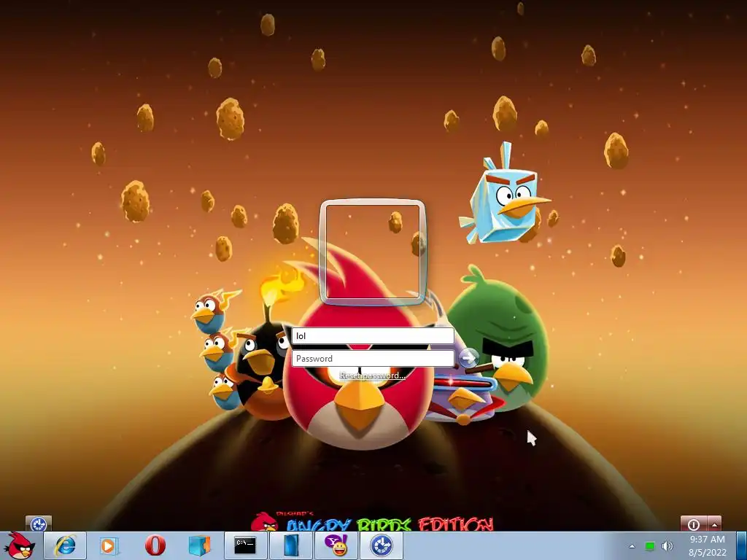The image size is (747, 560).
Task: Click the red power shutdown button
Action: [x=694, y=524]
